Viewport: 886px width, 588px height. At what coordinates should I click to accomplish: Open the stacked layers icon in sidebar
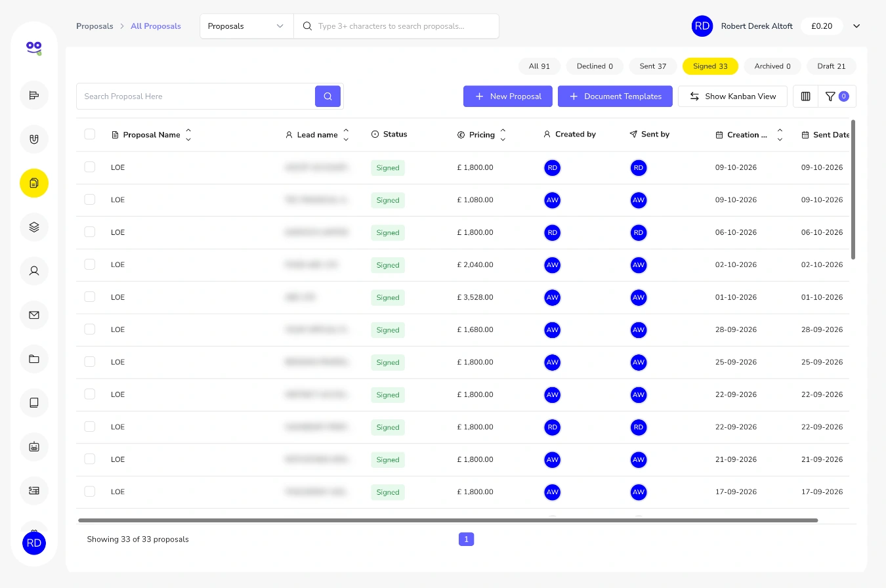34,227
